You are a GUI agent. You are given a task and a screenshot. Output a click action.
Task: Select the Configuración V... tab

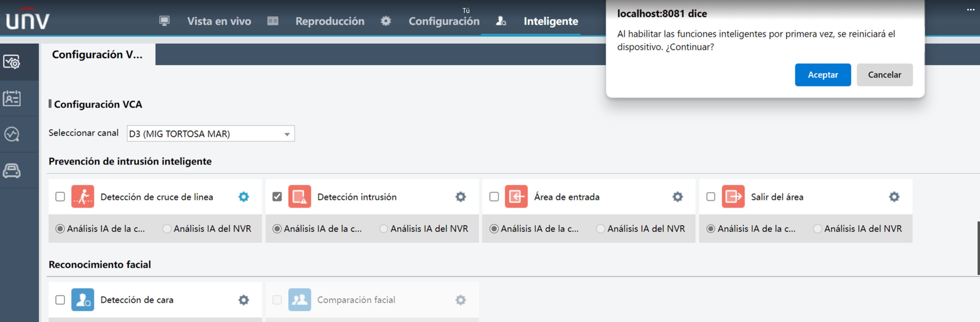(98, 54)
